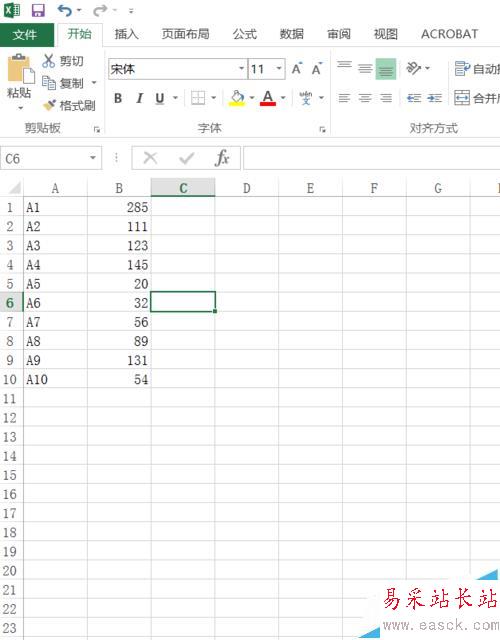
Task: Switch to the 公式 (Formulas) tab
Action: 244,34
